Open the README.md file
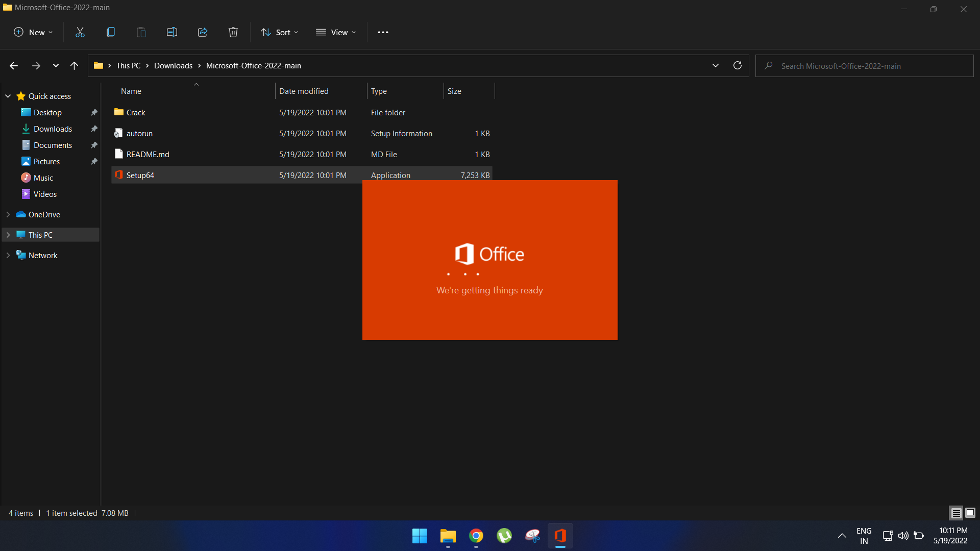The image size is (980, 551). (x=148, y=154)
